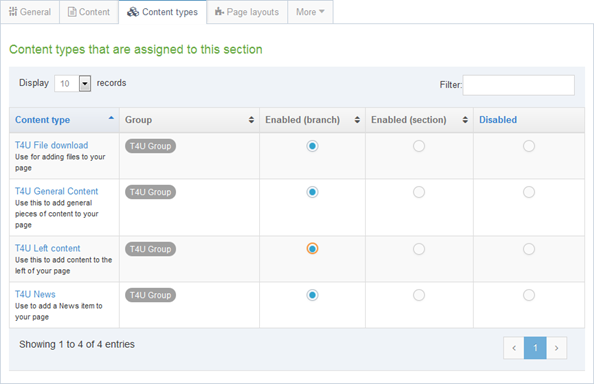The width and height of the screenshot is (594, 384).
Task: Click the Content type ascending sort arrow
Action: pos(111,118)
